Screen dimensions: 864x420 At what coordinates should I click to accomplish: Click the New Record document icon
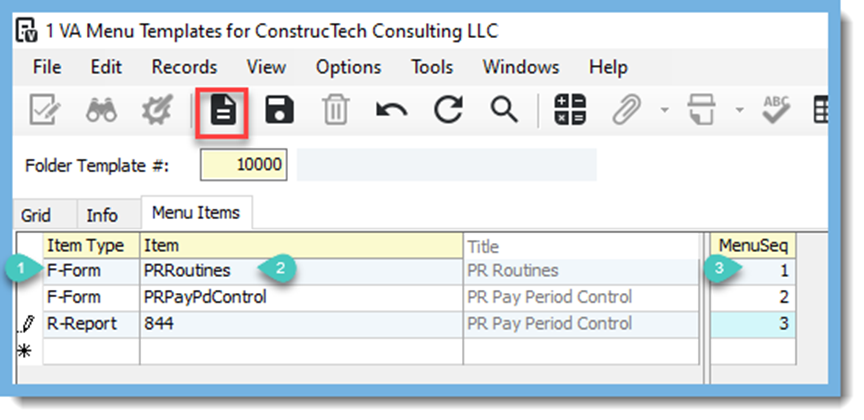tap(223, 110)
